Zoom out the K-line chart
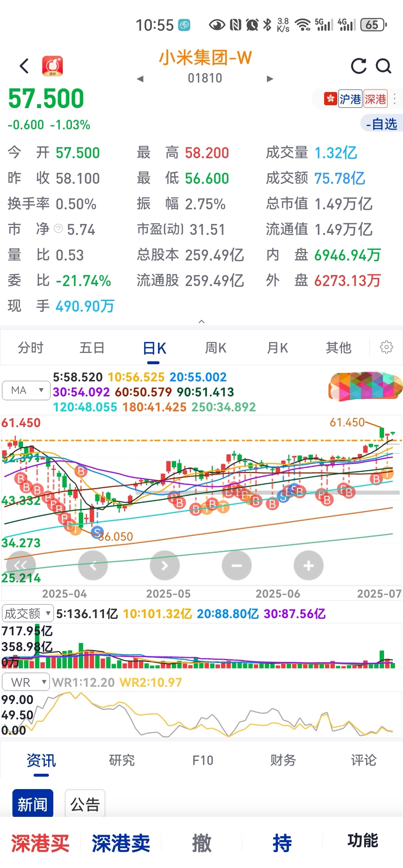Screen dimensions: 403x868 coord(237,565)
